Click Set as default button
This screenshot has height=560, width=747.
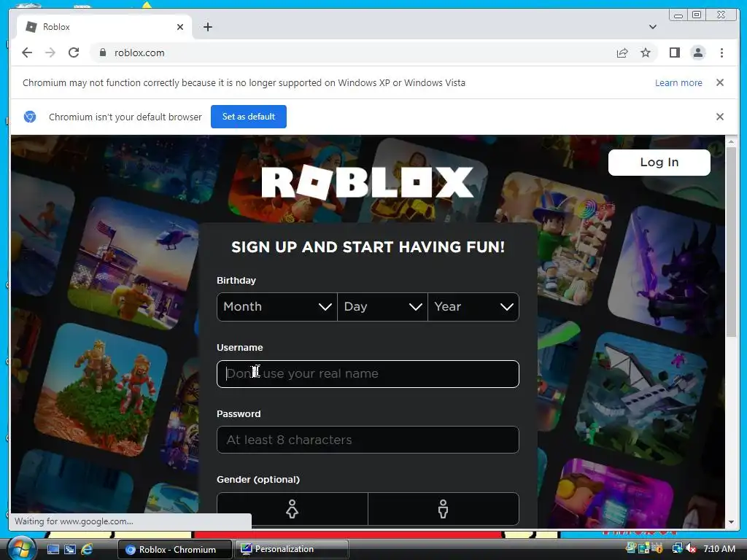(249, 117)
